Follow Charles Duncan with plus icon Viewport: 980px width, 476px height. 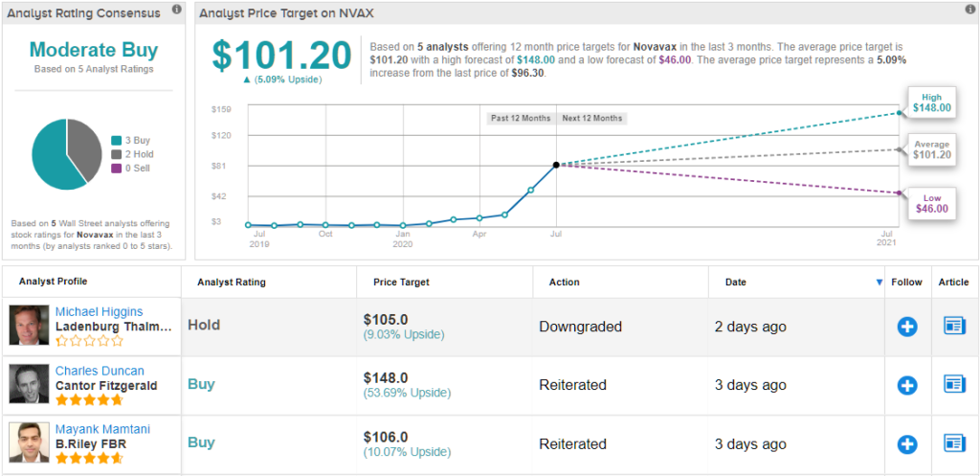point(907,385)
